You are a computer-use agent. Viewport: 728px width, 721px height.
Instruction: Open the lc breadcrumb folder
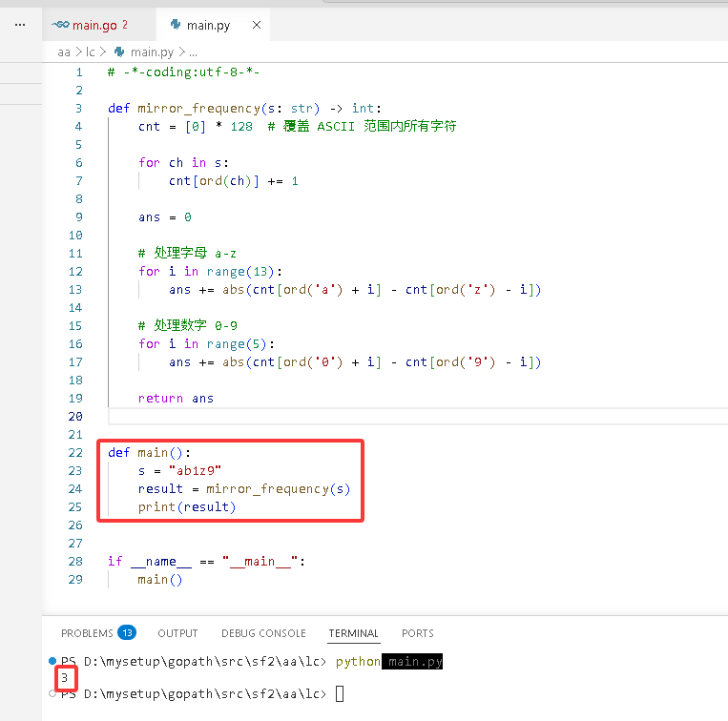pyautogui.click(x=90, y=51)
